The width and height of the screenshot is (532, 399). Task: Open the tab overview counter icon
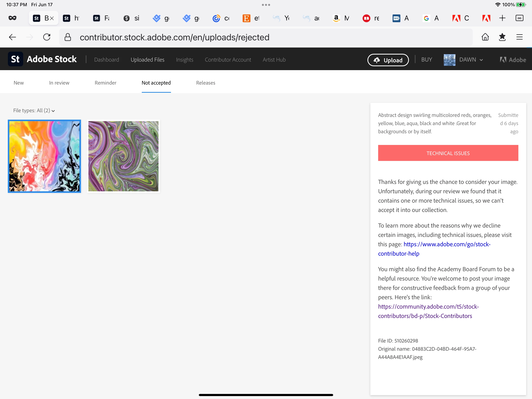click(x=520, y=18)
